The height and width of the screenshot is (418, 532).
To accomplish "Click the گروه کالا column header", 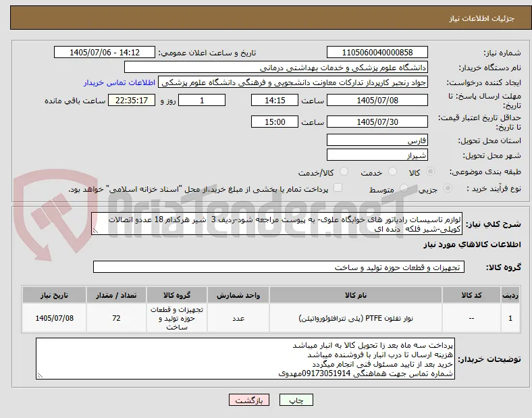I will coord(177,295).
